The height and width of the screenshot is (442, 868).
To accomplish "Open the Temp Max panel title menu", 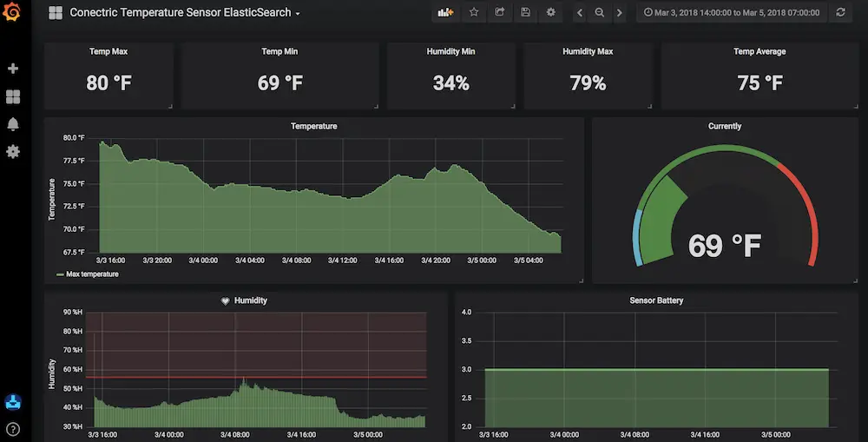I will pyautogui.click(x=108, y=51).
